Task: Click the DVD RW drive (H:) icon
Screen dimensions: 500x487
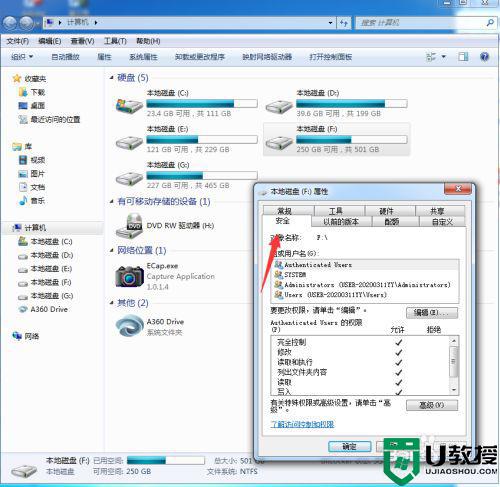Action: point(130,226)
